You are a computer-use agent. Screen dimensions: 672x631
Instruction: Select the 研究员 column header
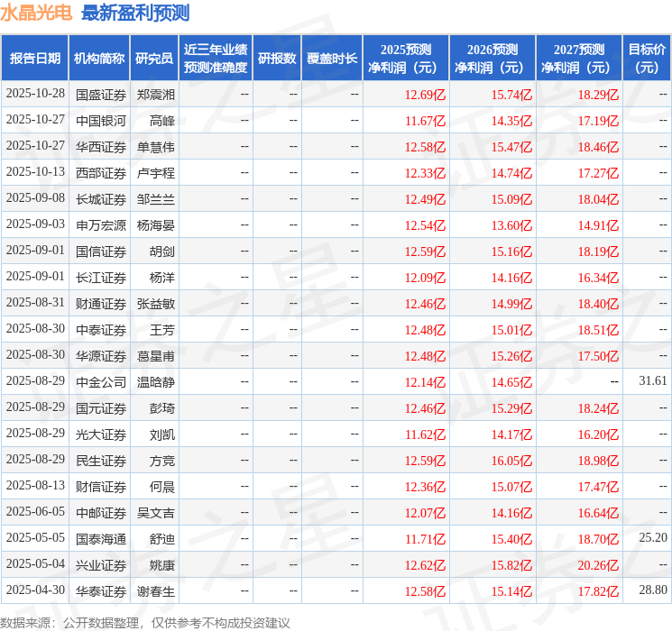pyautogui.click(x=154, y=59)
